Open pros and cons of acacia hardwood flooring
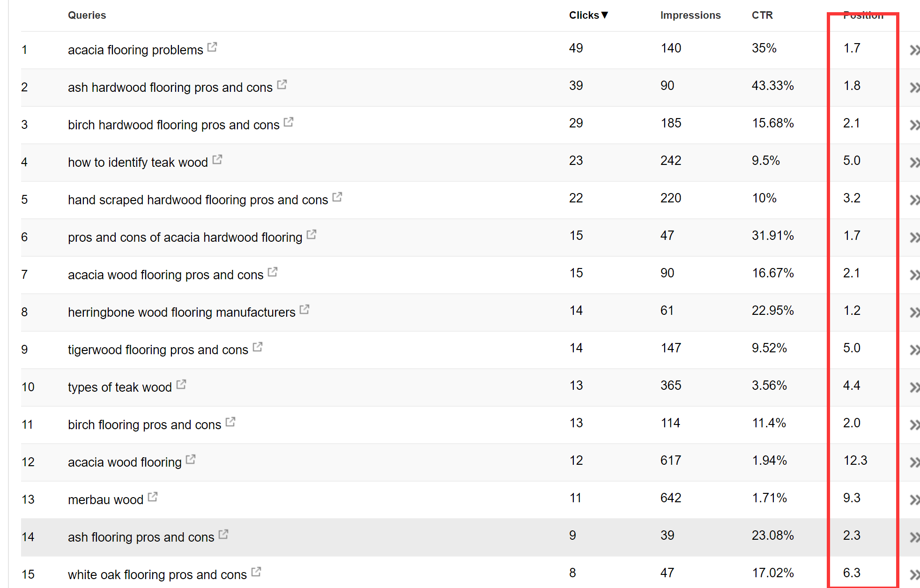The height and width of the screenshot is (588, 920). 185,237
